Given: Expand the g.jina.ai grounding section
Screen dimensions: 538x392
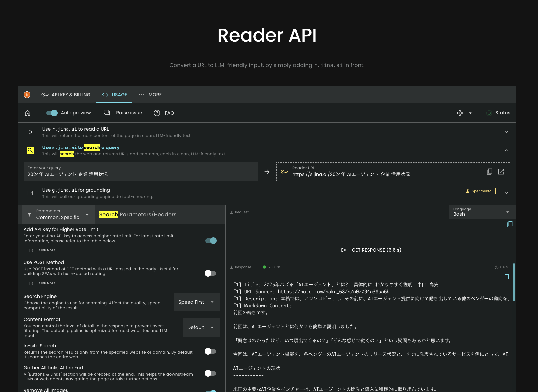Looking at the screenshot, I should point(506,193).
